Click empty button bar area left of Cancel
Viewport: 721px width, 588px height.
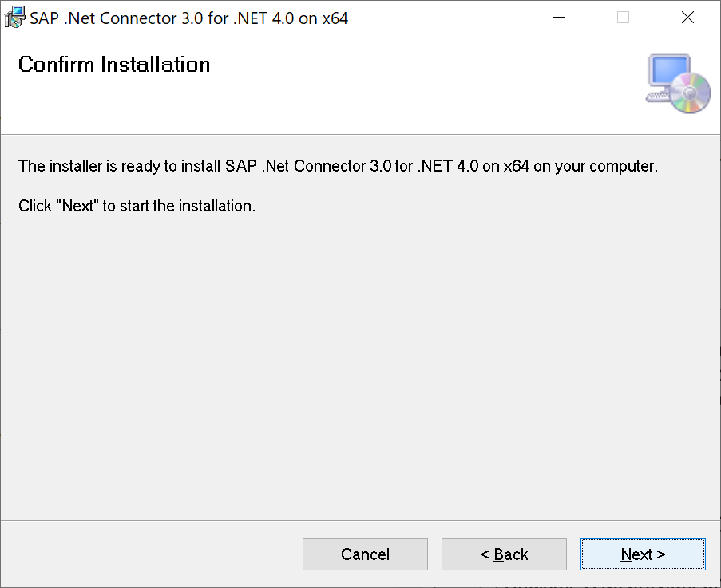(x=152, y=554)
